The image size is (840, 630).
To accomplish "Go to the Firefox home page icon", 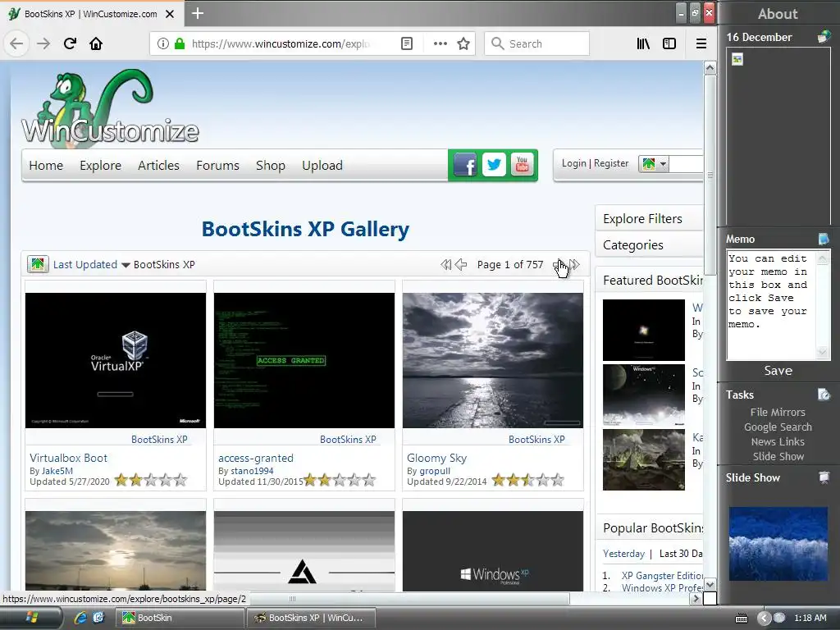I will click(96, 43).
